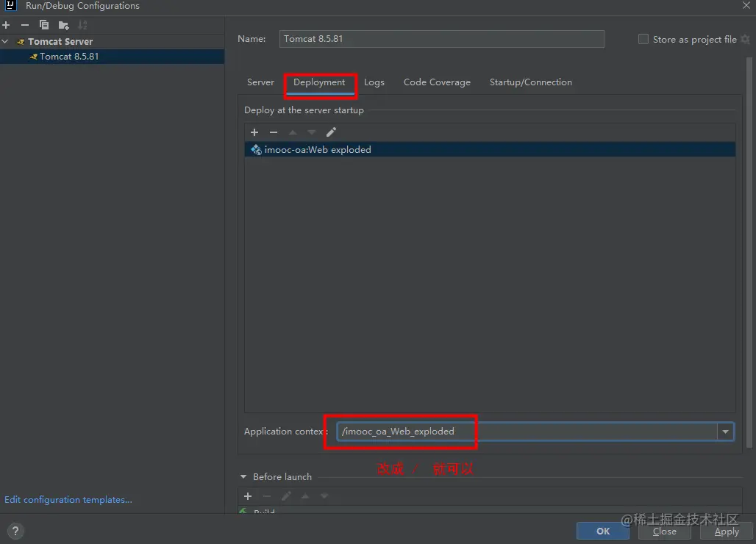Switch to the Deployment tab
The width and height of the screenshot is (756, 544).
[319, 82]
